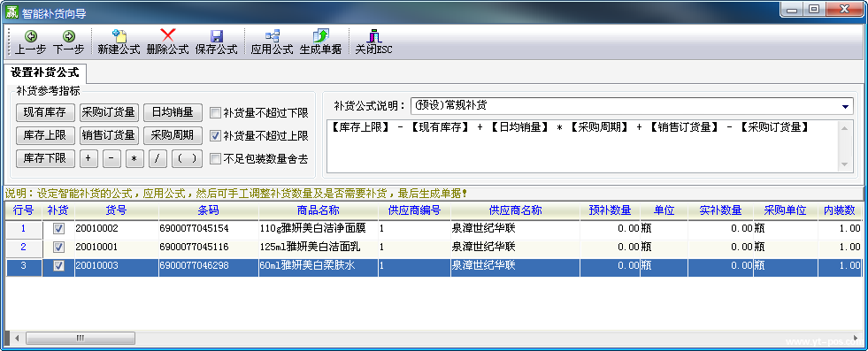Click 货号 cell 20010002

pos(117,228)
